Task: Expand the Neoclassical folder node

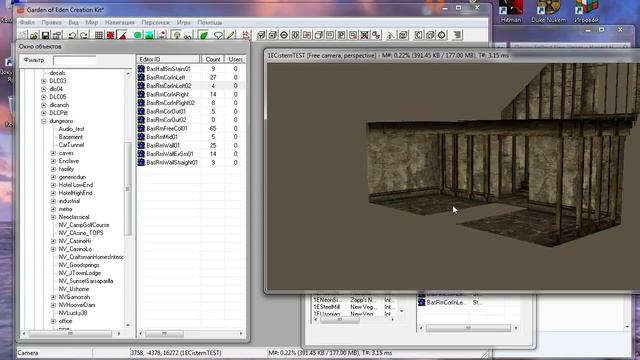Action: point(53,217)
